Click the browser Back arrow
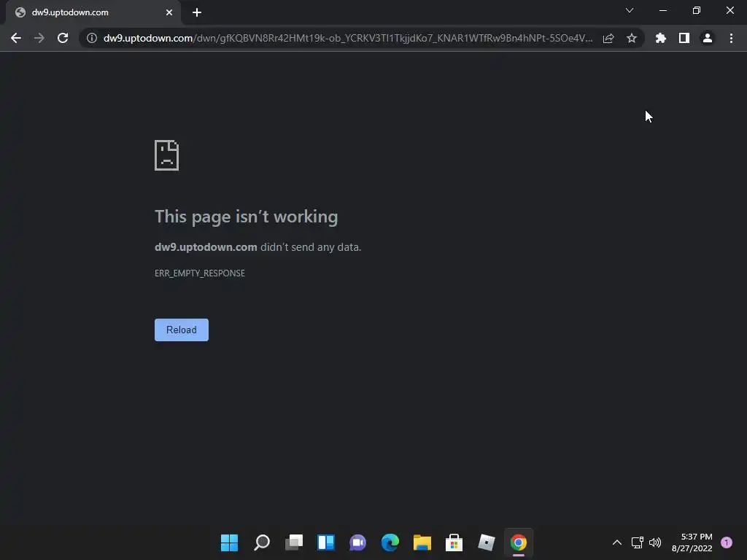Image resolution: width=747 pixels, height=560 pixels. click(16, 38)
